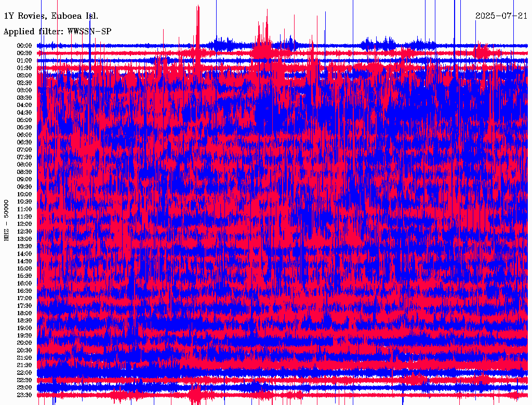
Task: Click the 22:00 time label
Action: coord(24,373)
